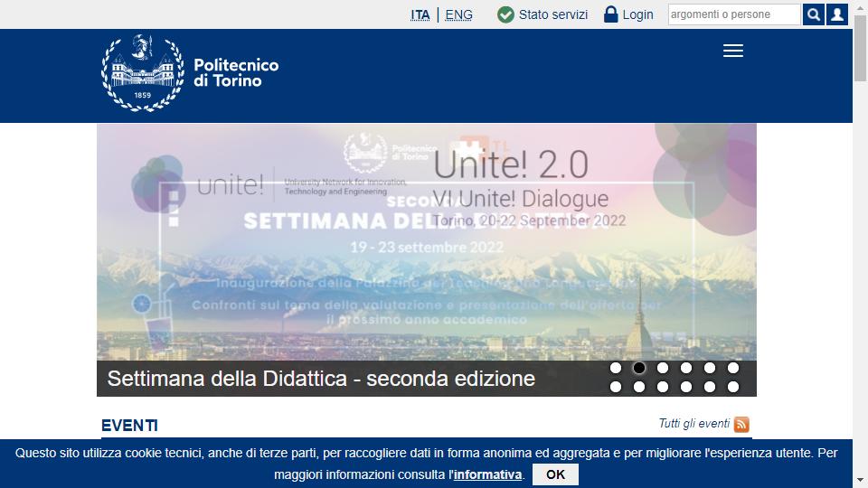This screenshot has width=868, height=488.
Task: Click the Login padlock icon
Action: (610, 14)
